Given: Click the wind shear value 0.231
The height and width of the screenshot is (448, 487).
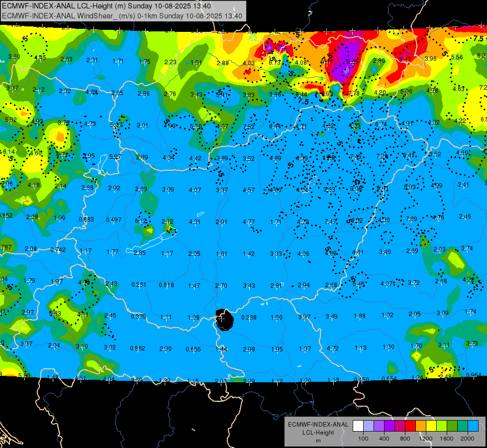Looking at the screenshot, I should [x=139, y=285].
